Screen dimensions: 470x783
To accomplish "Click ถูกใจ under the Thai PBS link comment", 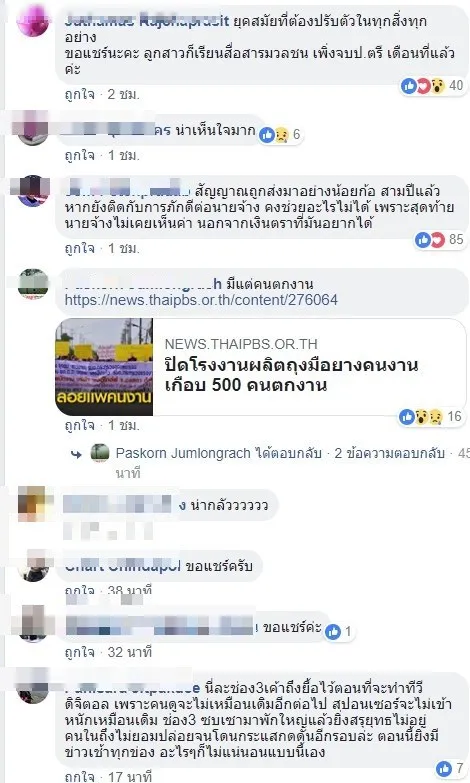I will click(x=79, y=425).
